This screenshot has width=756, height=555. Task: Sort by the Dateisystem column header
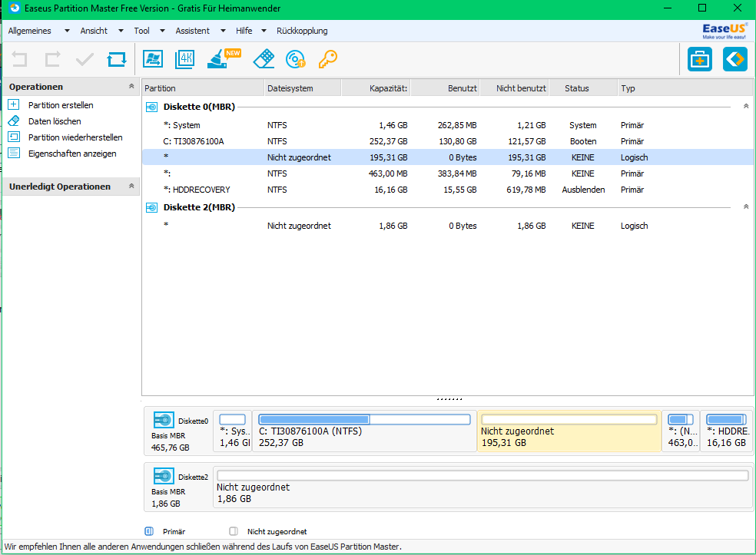point(303,88)
